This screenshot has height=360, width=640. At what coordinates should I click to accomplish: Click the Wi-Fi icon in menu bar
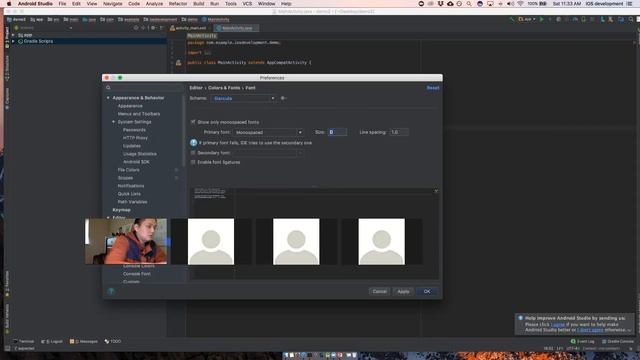tap(520, 4)
